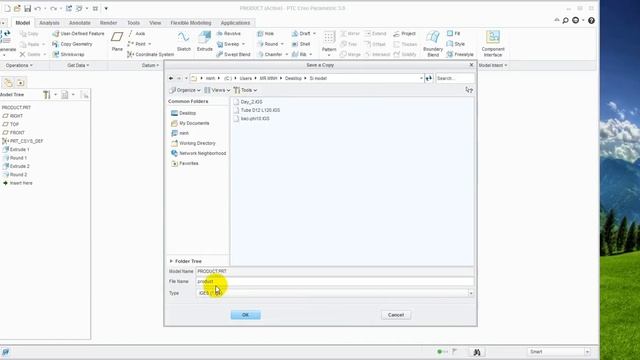Switch to the Tools tab
The image size is (640, 360).
[x=133, y=23]
